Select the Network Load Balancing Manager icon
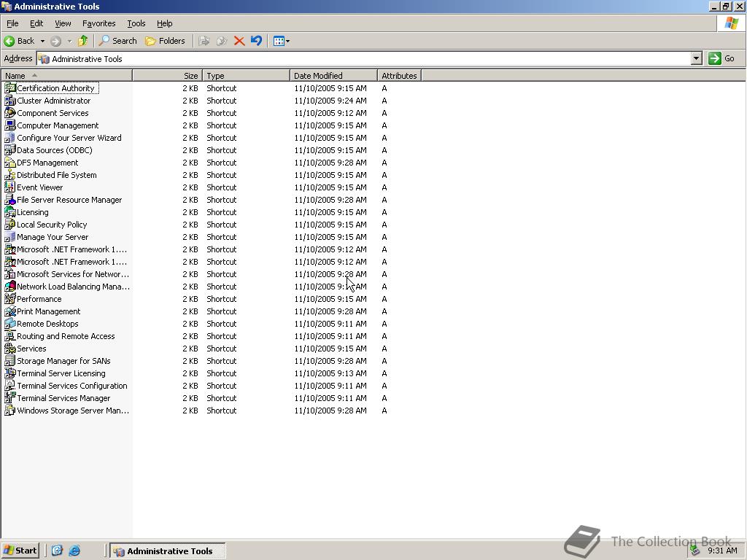Viewport: 747px width, 560px height. (9, 286)
